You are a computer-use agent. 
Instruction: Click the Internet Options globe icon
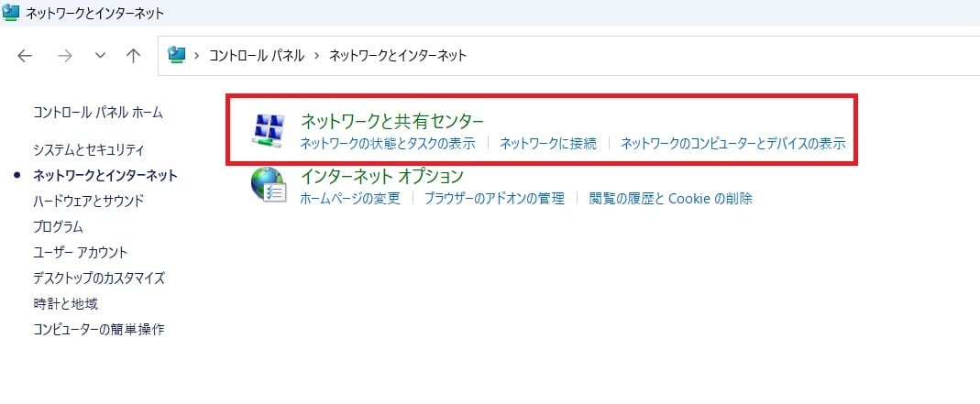pos(268,185)
